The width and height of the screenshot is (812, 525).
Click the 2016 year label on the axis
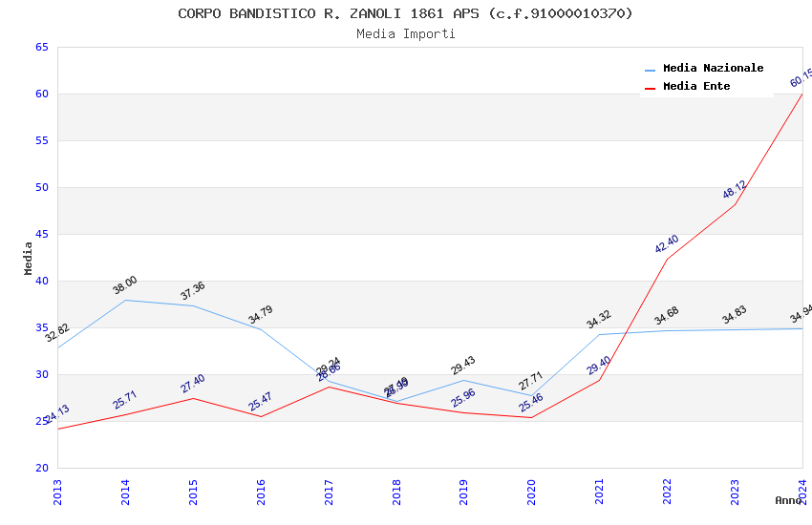[261, 492]
